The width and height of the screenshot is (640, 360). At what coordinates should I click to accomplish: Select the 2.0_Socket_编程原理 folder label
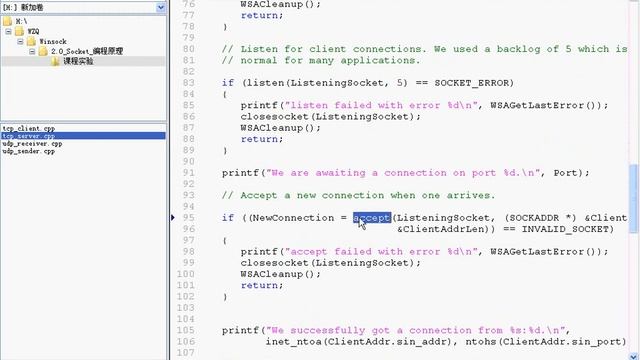pyautogui.click(x=87, y=51)
